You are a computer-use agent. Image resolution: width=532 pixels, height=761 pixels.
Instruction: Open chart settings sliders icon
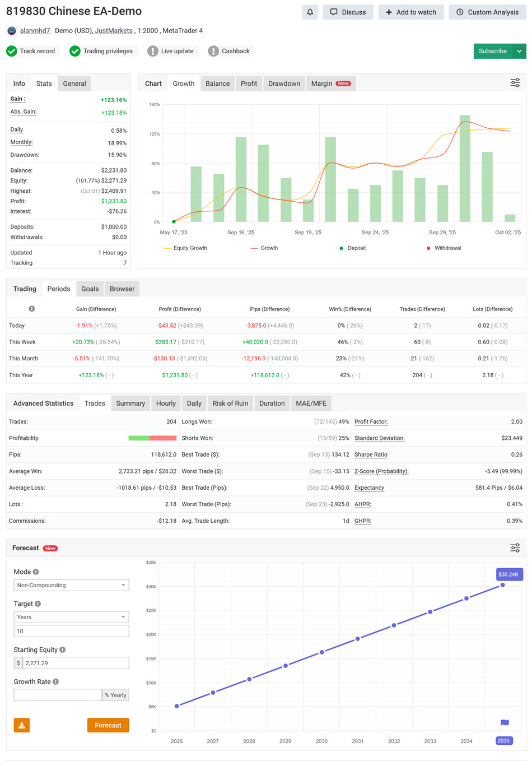click(x=515, y=83)
